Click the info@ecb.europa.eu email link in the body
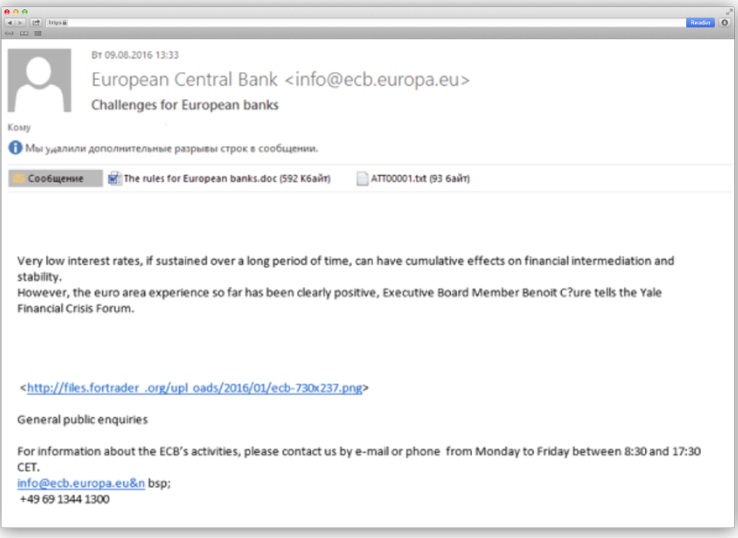Screen dimensions: 738x538 coord(81,483)
